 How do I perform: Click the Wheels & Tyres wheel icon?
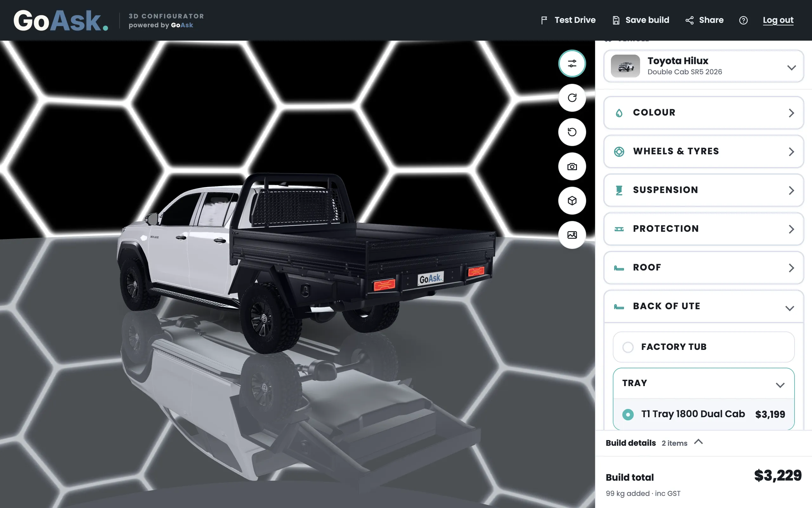[619, 151]
